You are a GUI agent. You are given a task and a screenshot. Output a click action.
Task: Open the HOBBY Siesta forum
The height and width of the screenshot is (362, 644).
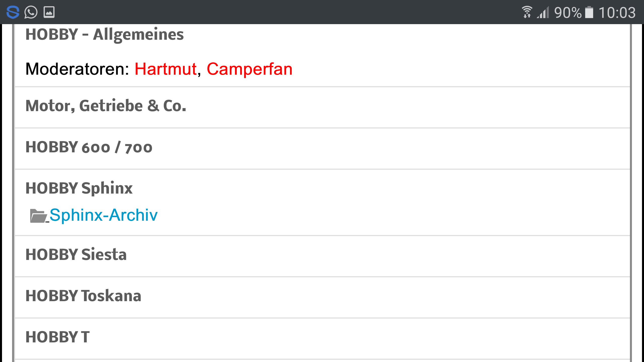76,254
